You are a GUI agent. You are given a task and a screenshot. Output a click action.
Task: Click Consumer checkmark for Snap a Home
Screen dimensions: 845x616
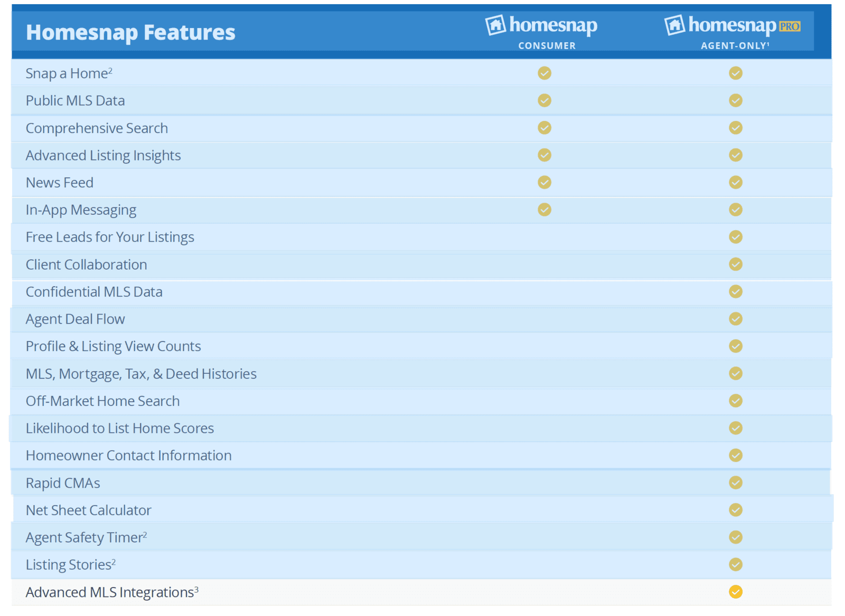tap(544, 73)
